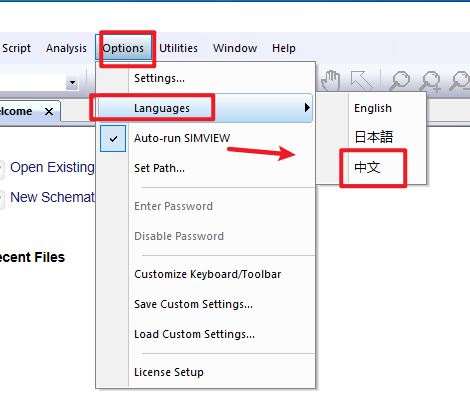Screen dimensions: 470x417
Task: Choose Set Path... menu entry
Action: pos(205,168)
